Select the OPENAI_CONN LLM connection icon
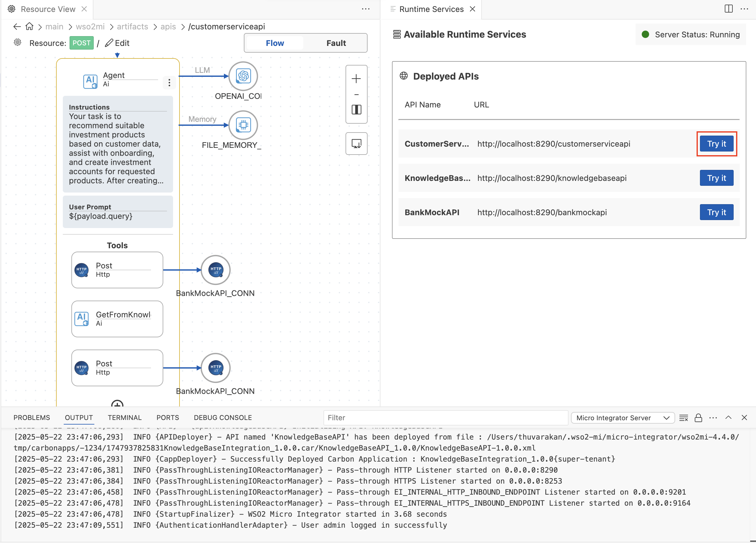Viewport: 756px width, 543px height. pyautogui.click(x=243, y=76)
